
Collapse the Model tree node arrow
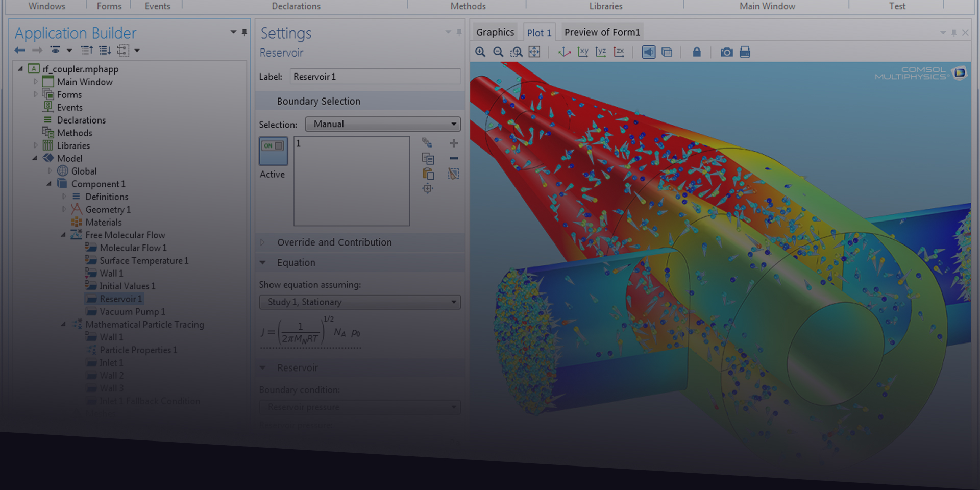35,158
